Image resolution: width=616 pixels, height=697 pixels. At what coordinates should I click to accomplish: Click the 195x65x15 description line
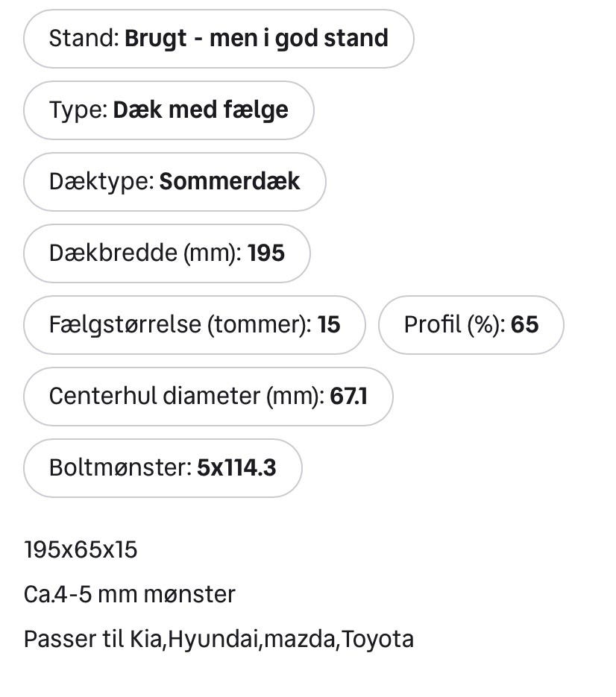point(81,550)
